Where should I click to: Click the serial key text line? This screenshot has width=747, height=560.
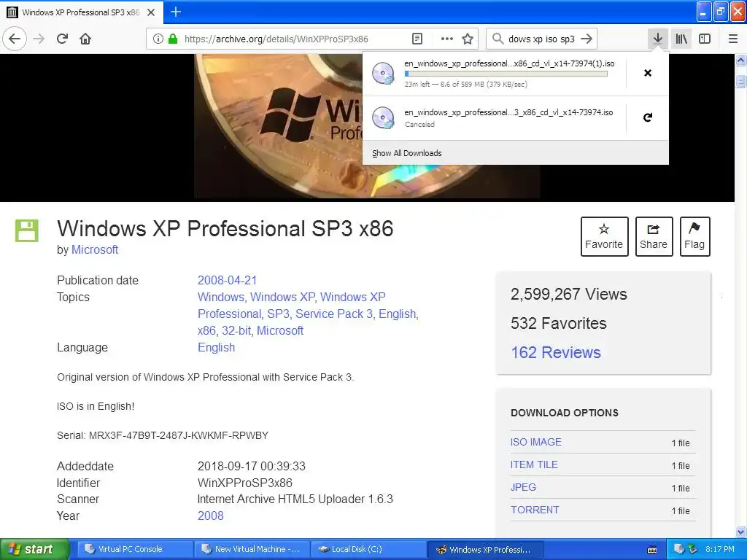163,435
